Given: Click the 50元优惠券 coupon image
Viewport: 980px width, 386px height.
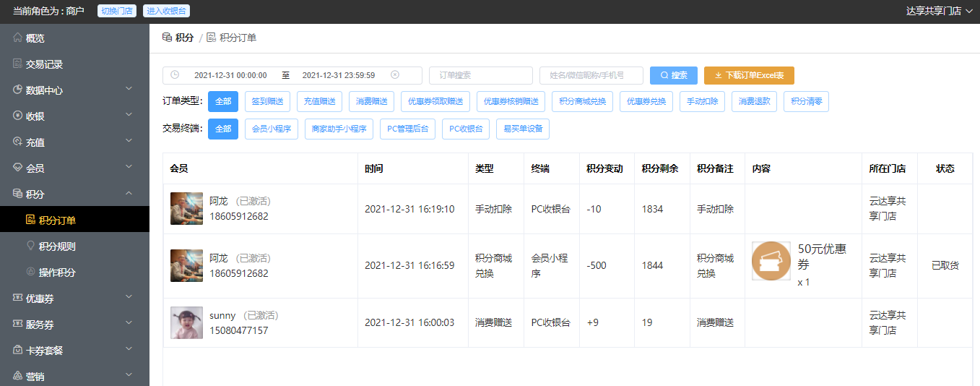Looking at the screenshot, I should pos(771,260).
